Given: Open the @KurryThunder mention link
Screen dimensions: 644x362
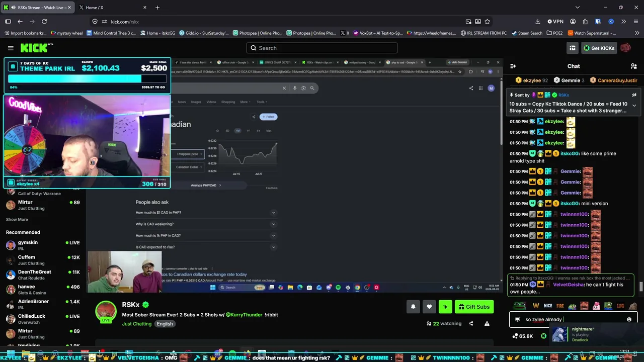Looking at the screenshot, I should point(244,315).
